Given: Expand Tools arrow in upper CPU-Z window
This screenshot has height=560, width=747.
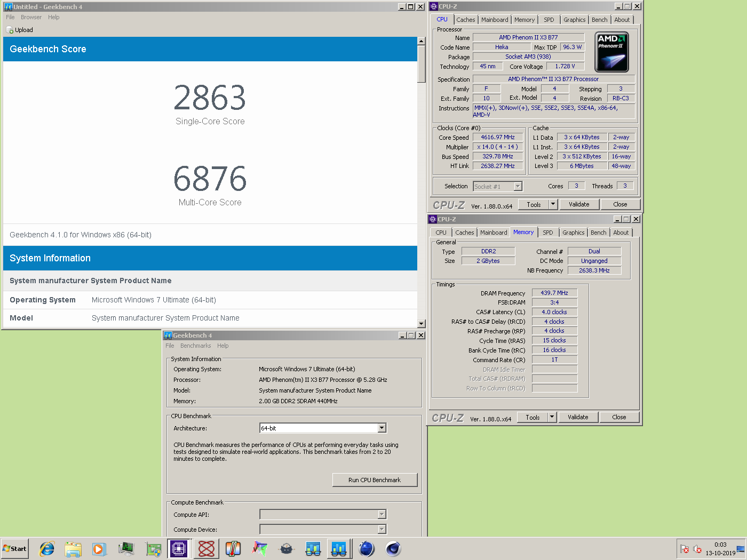Looking at the screenshot, I should click(x=553, y=204).
